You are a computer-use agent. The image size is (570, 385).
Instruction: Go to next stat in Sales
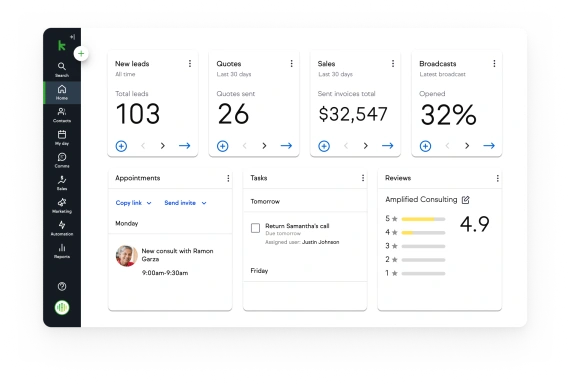click(366, 146)
